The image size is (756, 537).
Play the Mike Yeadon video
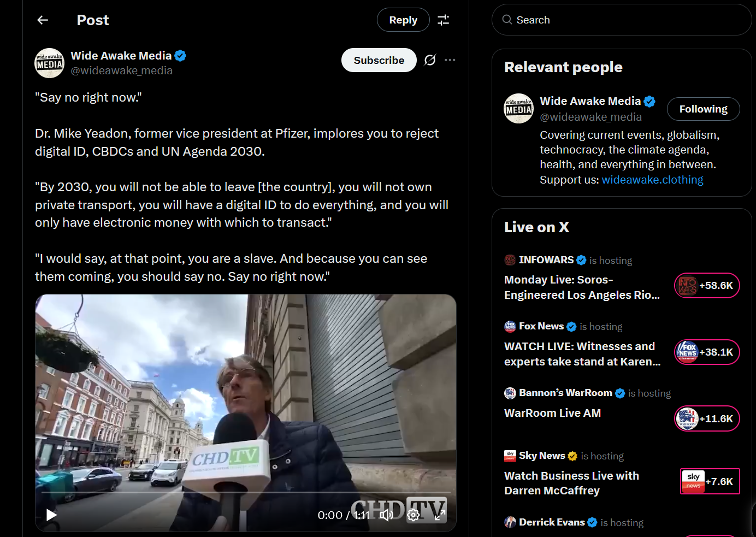[x=51, y=515]
